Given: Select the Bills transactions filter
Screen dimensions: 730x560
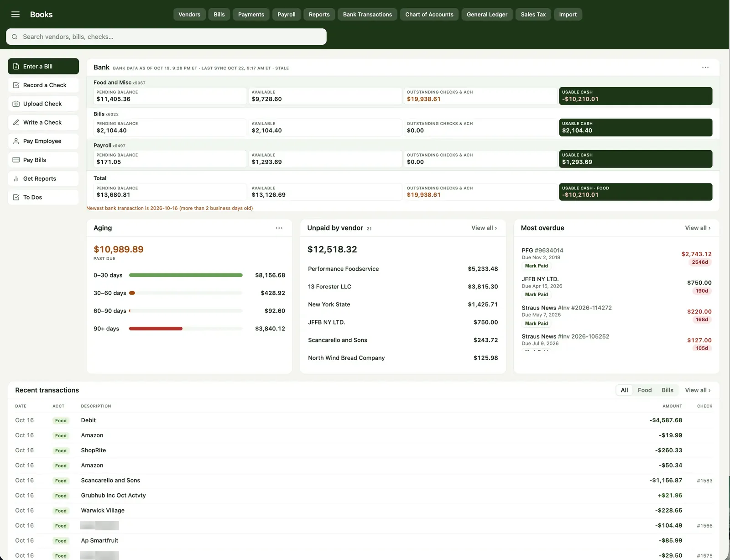Looking at the screenshot, I should [x=667, y=390].
